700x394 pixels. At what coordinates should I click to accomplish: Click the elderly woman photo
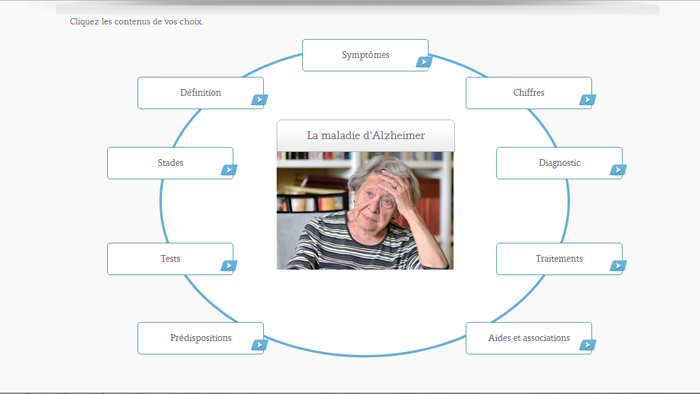click(x=365, y=211)
